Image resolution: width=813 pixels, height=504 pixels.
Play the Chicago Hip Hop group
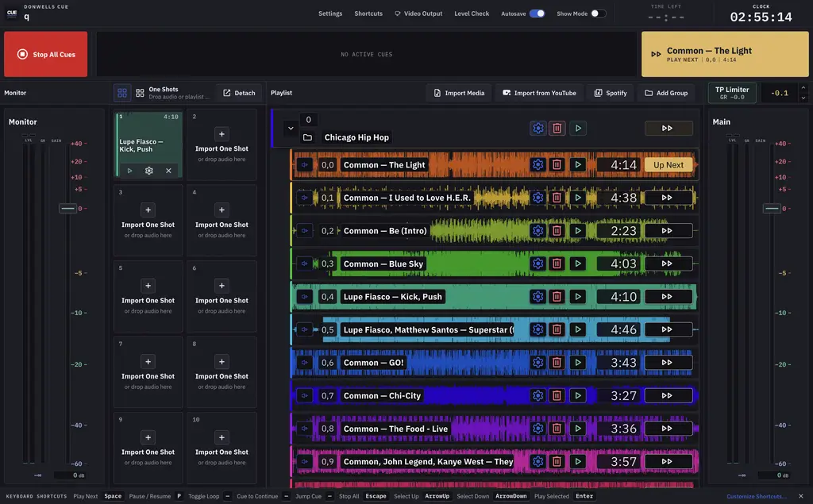[578, 128]
